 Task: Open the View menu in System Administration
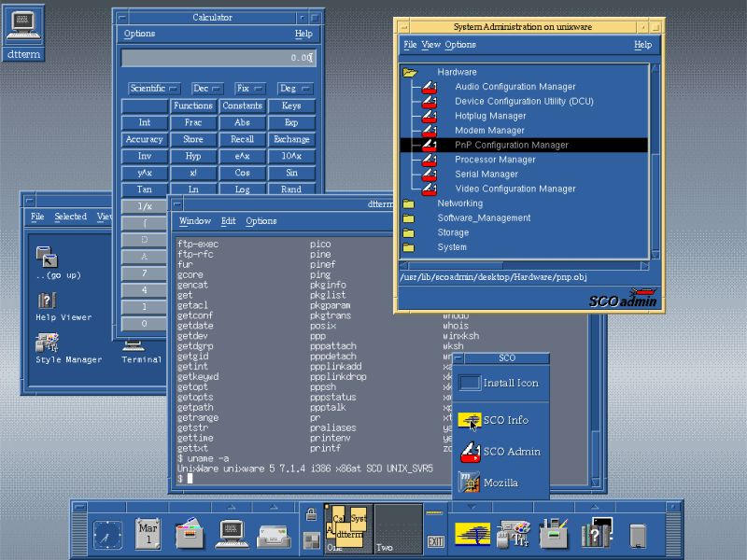(430, 45)
